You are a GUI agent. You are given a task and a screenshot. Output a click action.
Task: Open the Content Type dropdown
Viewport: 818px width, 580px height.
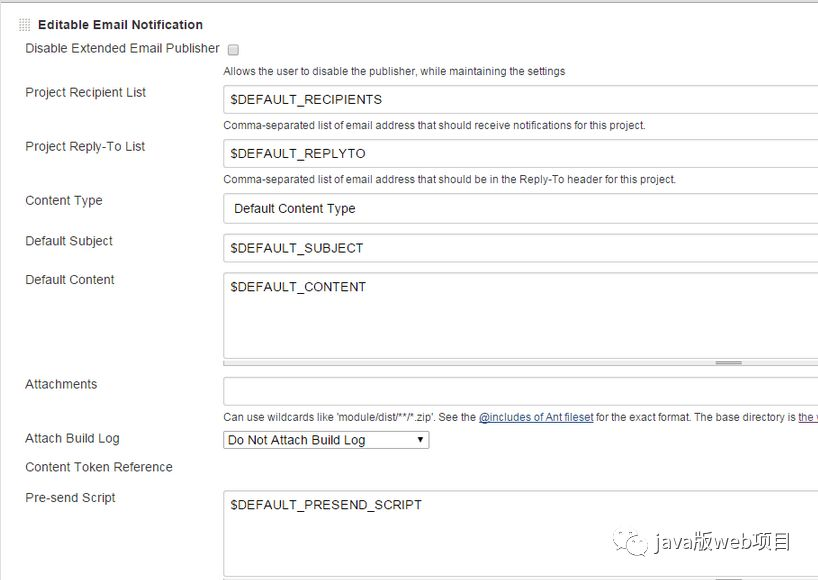pos(520,209)
